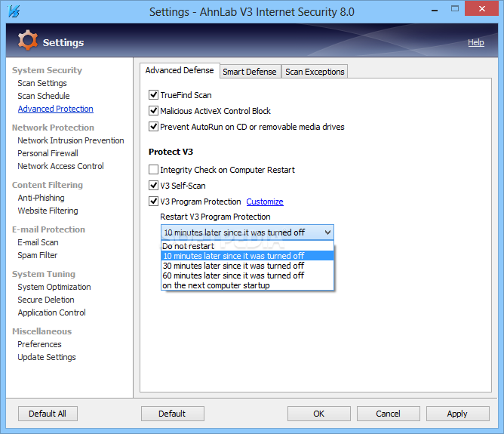Open the Scan Exceptions tab
This screenshot has width=504, height=434.
tap(315, 72)
